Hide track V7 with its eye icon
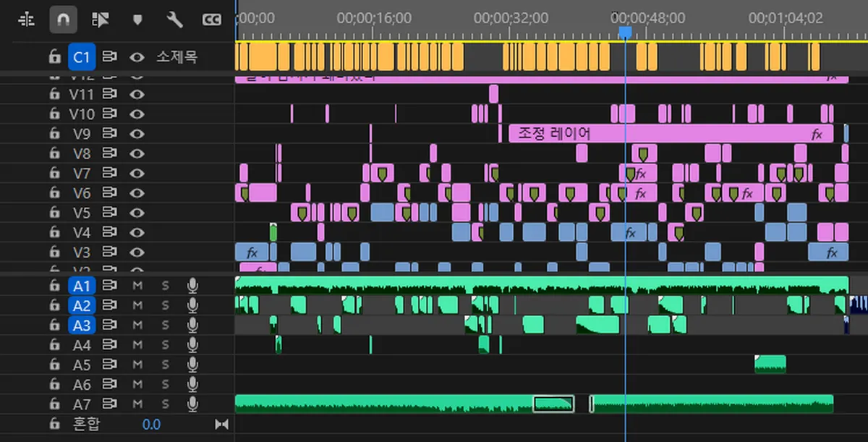The image size is (868, 442). pos(137,173)
